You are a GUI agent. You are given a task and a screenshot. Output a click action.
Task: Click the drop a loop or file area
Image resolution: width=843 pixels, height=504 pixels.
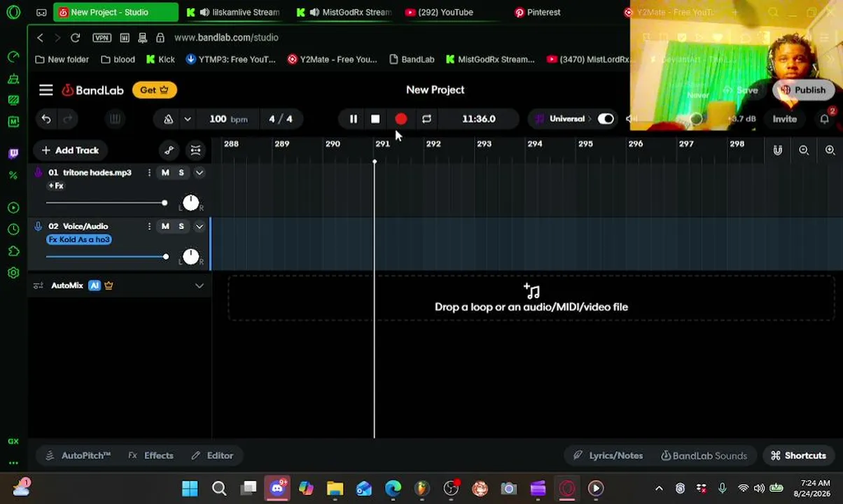pyautogui.click(x=531, y=299)
